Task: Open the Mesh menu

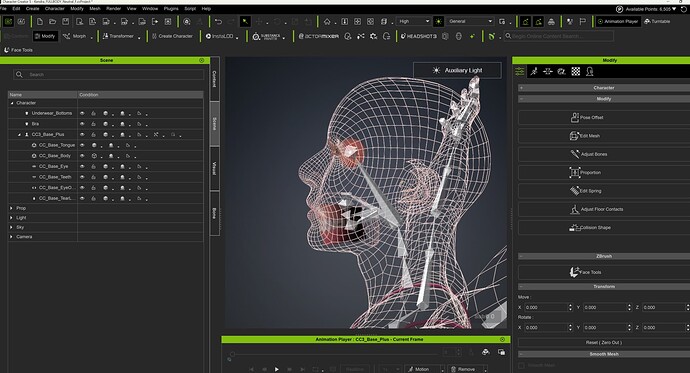Action: 95,8
